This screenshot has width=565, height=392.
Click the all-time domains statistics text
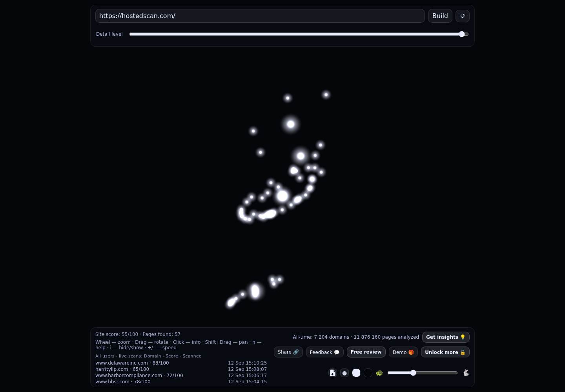[x=356, y=337]
